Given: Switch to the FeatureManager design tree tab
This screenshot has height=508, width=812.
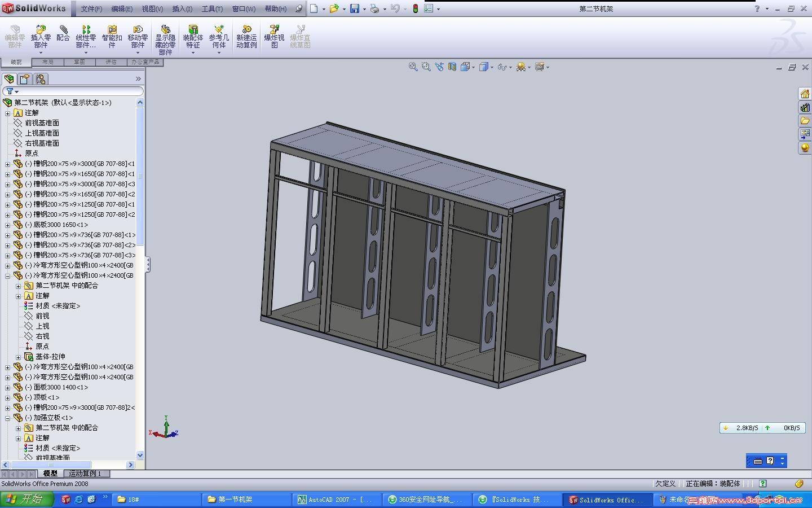Looking at the screenshot, I should [9, 79].
